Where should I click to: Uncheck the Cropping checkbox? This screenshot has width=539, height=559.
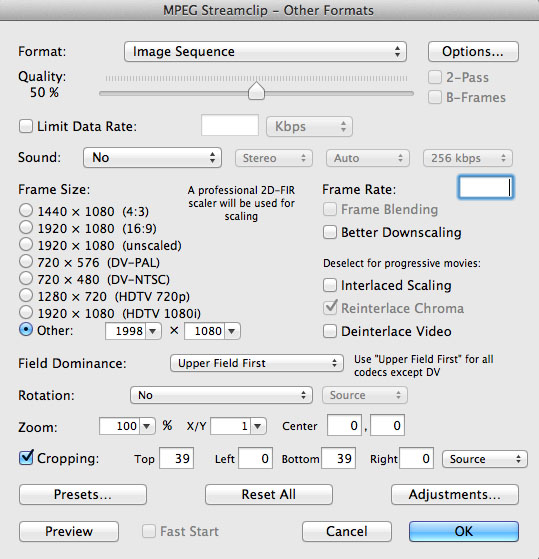point(26,458)
